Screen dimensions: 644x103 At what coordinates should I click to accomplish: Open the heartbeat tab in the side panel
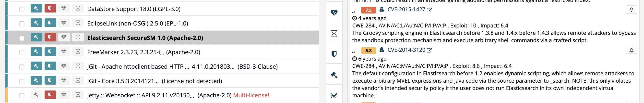point(334,12)
